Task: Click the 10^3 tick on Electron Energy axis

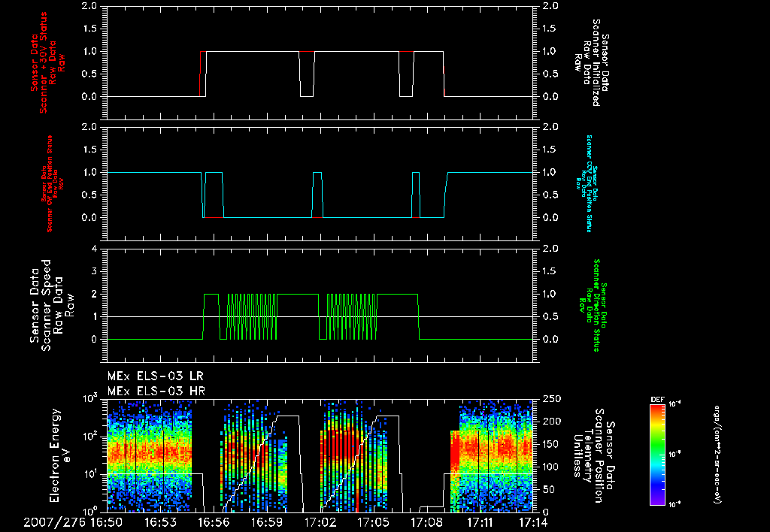Action: (89, 397)
